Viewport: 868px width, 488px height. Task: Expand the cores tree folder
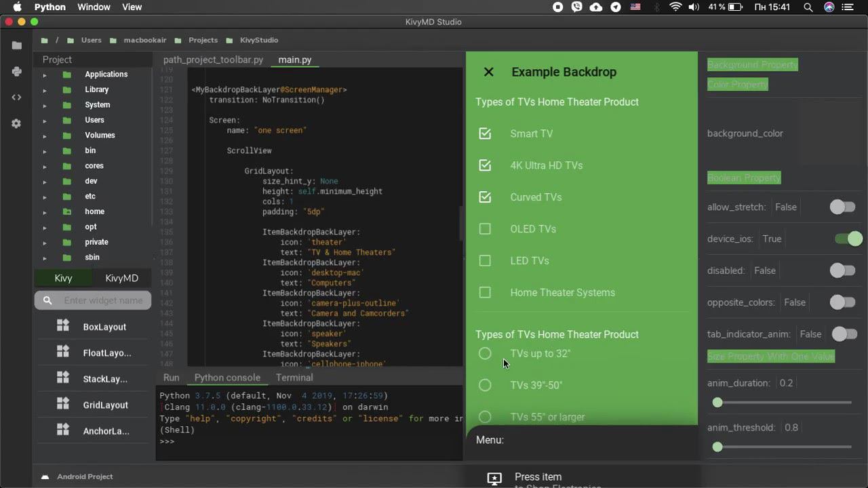pos(45,166)
